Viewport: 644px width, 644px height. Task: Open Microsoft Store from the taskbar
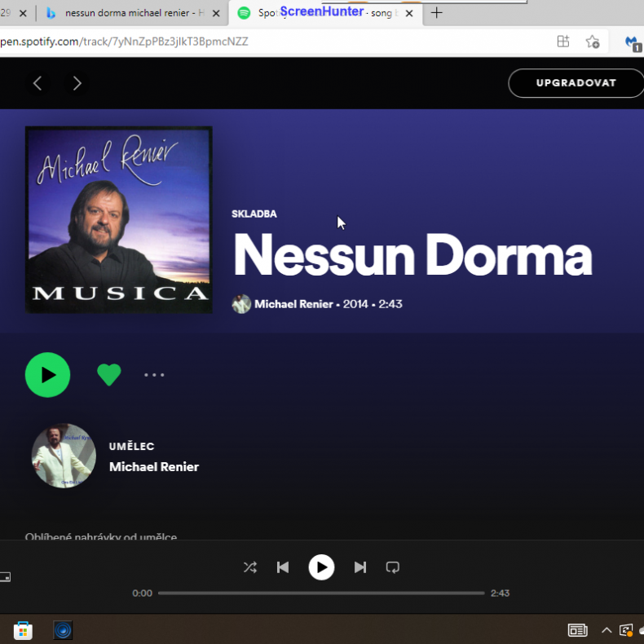click(x=23, y=630)
